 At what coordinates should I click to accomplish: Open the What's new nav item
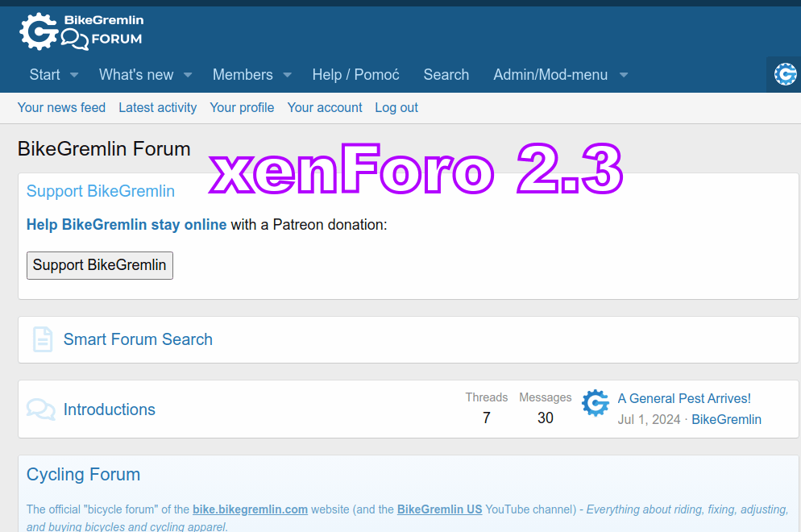point(136,75)
